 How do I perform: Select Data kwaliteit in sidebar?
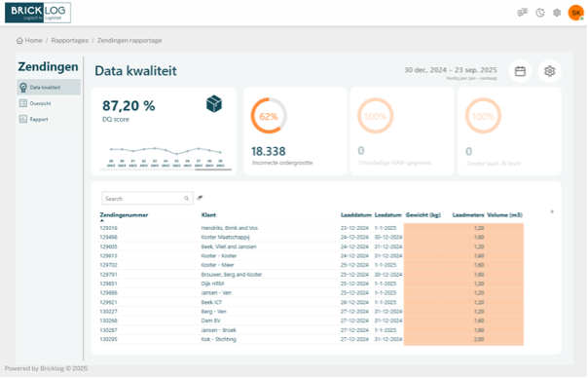pos(49,87)
